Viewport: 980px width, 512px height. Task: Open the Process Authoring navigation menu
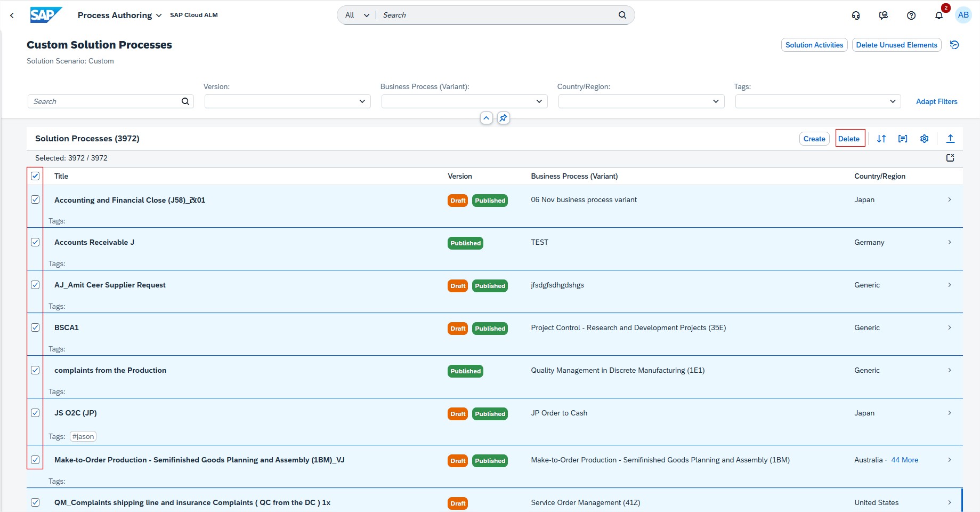(119, 15)
